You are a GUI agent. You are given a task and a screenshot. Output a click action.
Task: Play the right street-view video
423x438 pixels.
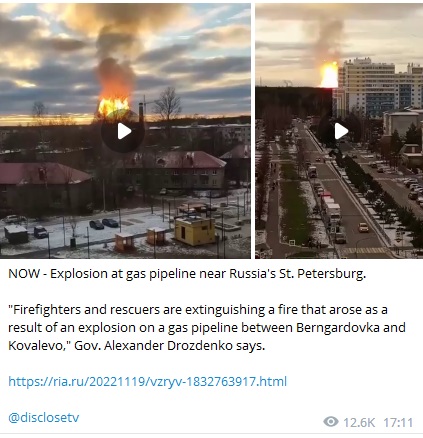tap(340, 131)
